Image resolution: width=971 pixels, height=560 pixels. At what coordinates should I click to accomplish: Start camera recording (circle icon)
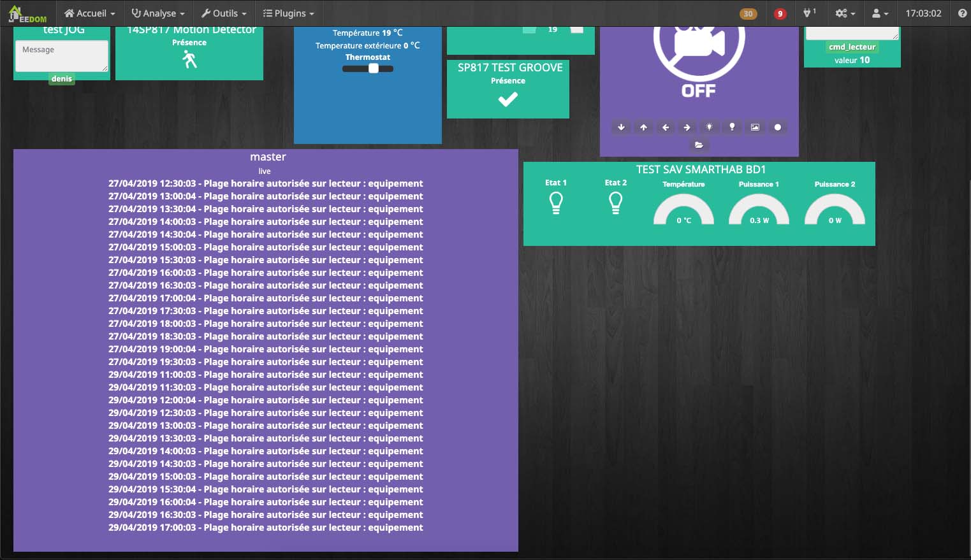point(778,127)
